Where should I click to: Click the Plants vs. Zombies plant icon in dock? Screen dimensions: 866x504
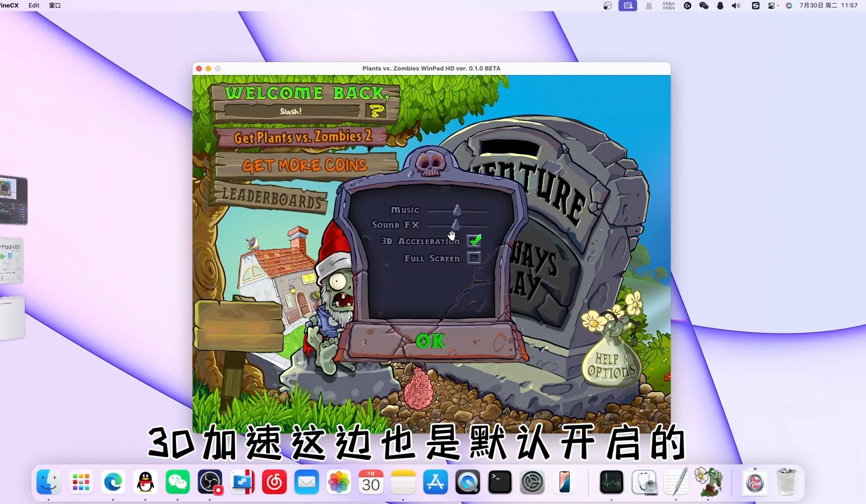[708, 482]
